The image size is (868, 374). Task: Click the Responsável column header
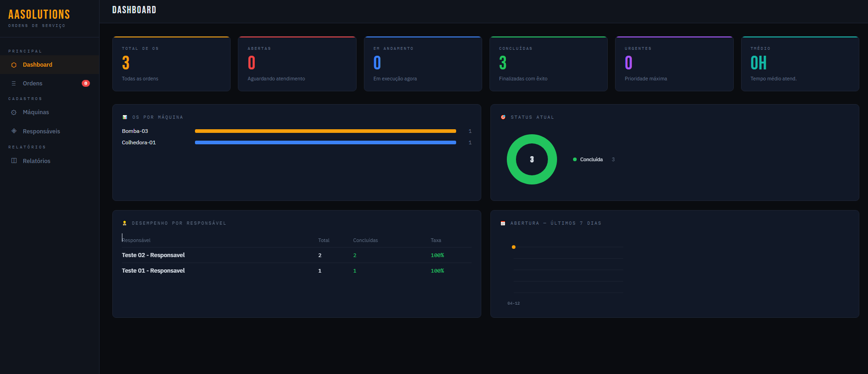pos(136,240)
